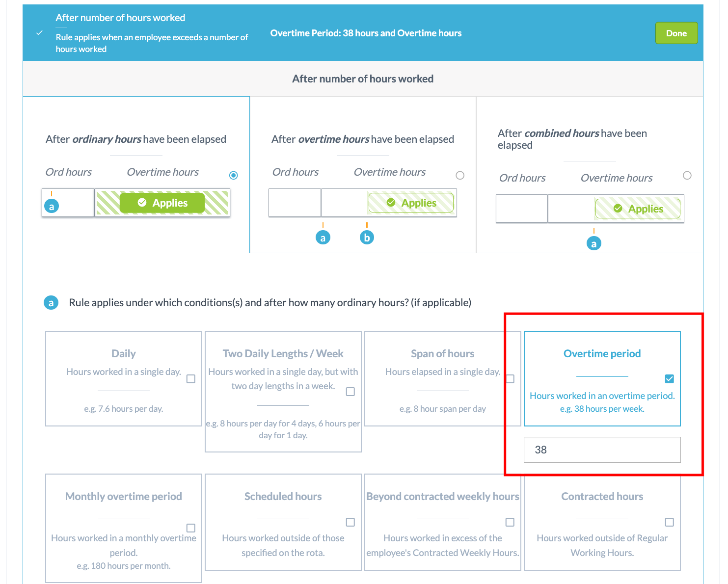
Task: Uncheck the Overtime period checkbox
Action: (669, 379)
